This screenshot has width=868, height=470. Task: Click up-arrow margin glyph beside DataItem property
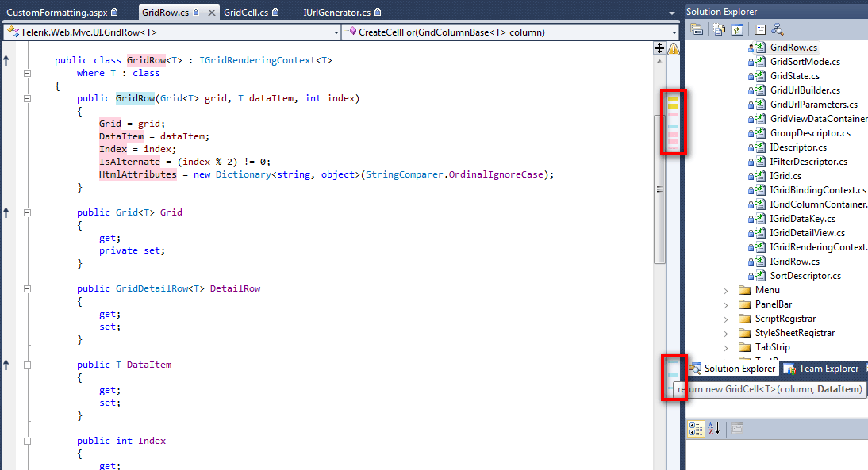click(6, 365)
